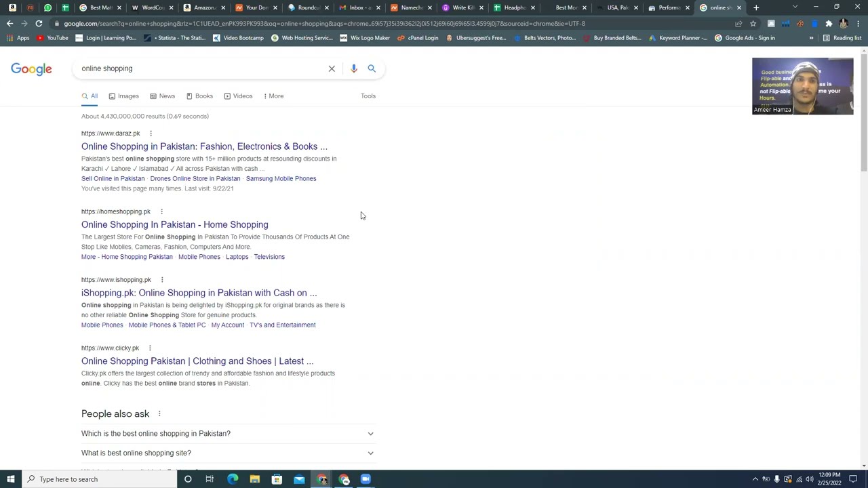
Task: Click the page vertical scrollbar thumb
Action: 864,112
